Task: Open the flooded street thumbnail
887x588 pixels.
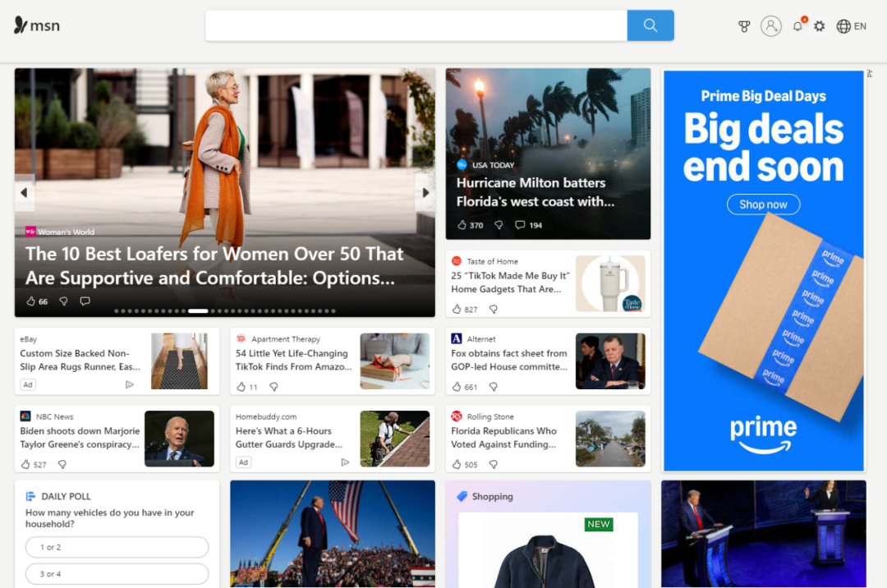Action: [610, 439]
